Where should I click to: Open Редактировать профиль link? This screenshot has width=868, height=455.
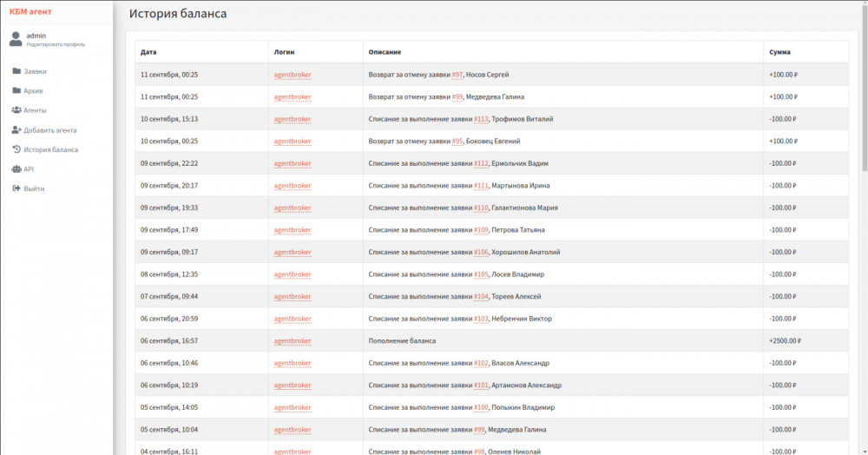click(56, 44)
